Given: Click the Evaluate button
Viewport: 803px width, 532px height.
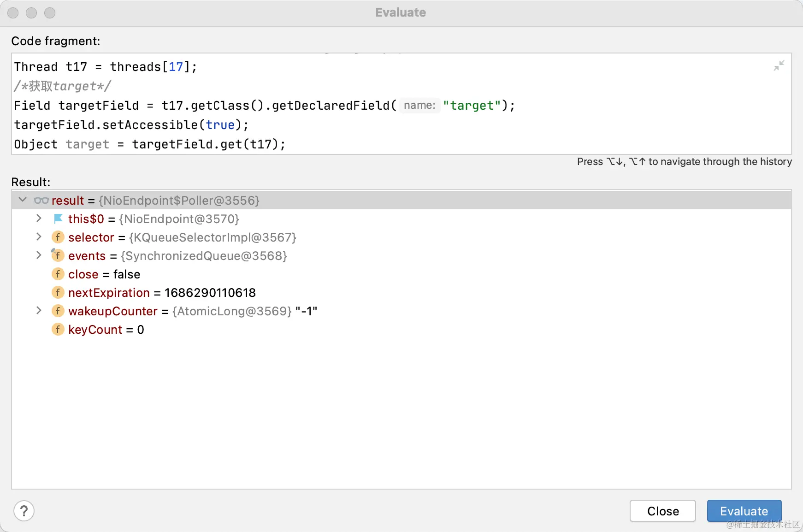Looking at the screenshot, I should pos(744,511).
